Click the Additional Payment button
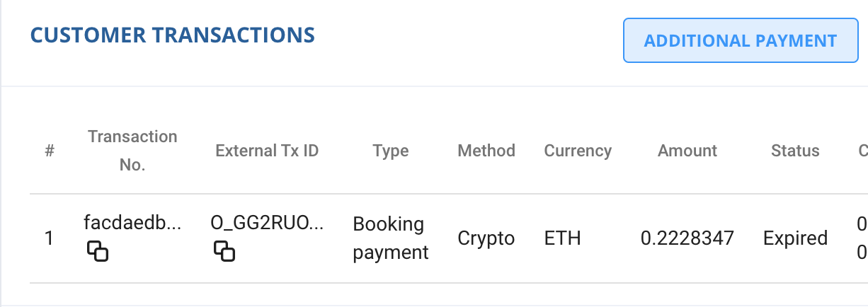This screenshot has height=307, width=868. (x=740, y=40)
